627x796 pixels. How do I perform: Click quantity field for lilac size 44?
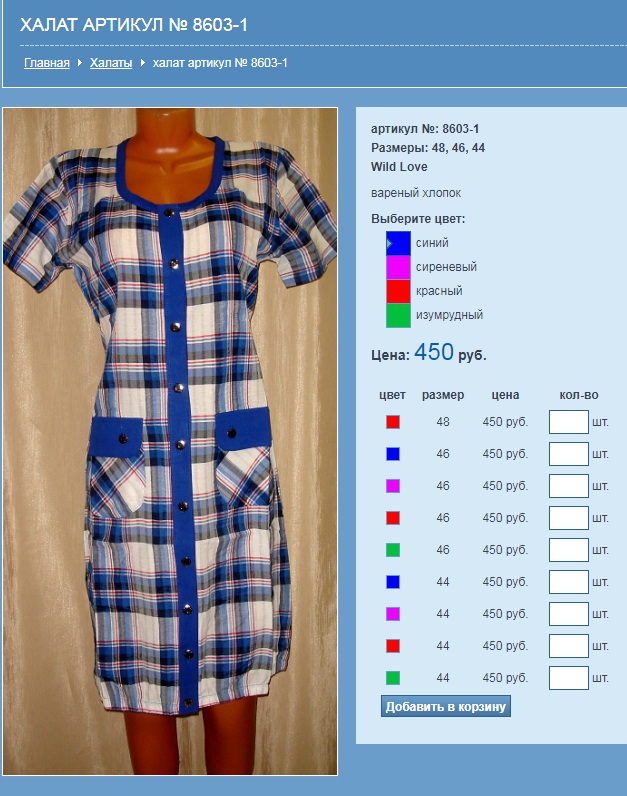(x=569, y=614)
